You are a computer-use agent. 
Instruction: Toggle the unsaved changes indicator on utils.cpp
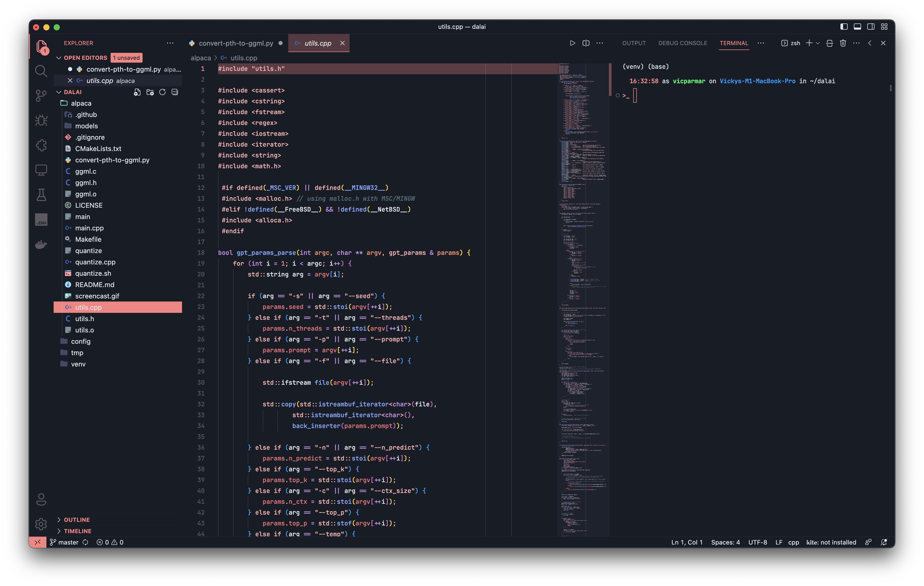341,42
